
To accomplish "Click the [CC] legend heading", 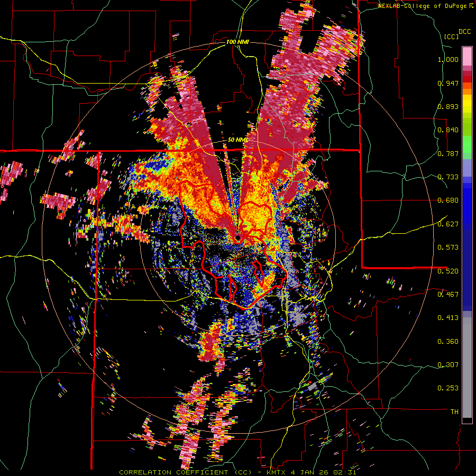I will pos(451,36).
